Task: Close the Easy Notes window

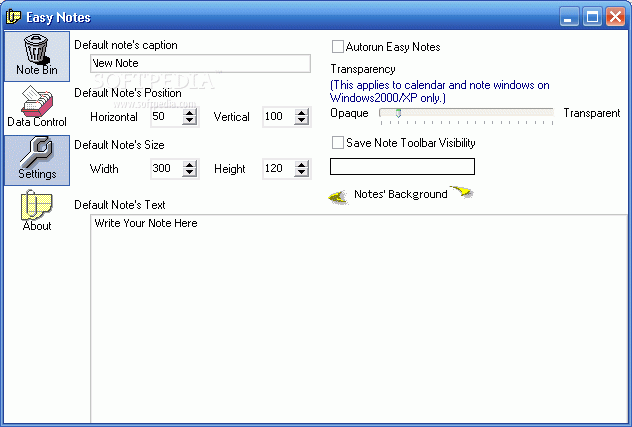Action: tap(615, 17)
